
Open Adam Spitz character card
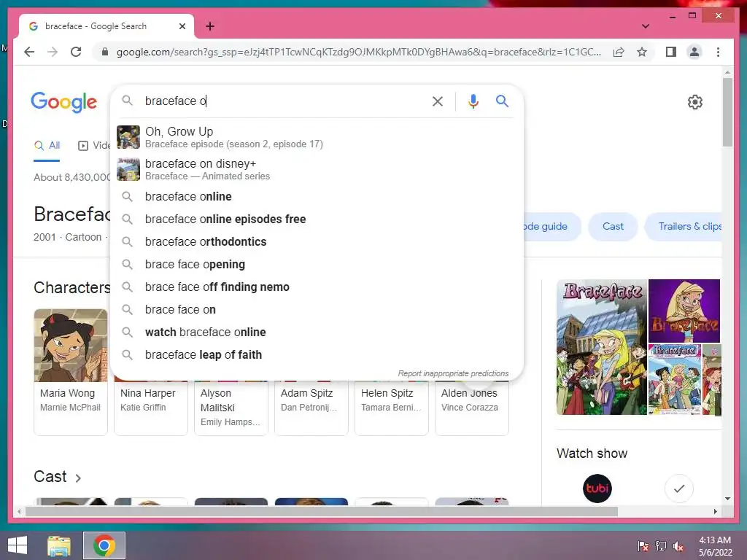(311, 408)
